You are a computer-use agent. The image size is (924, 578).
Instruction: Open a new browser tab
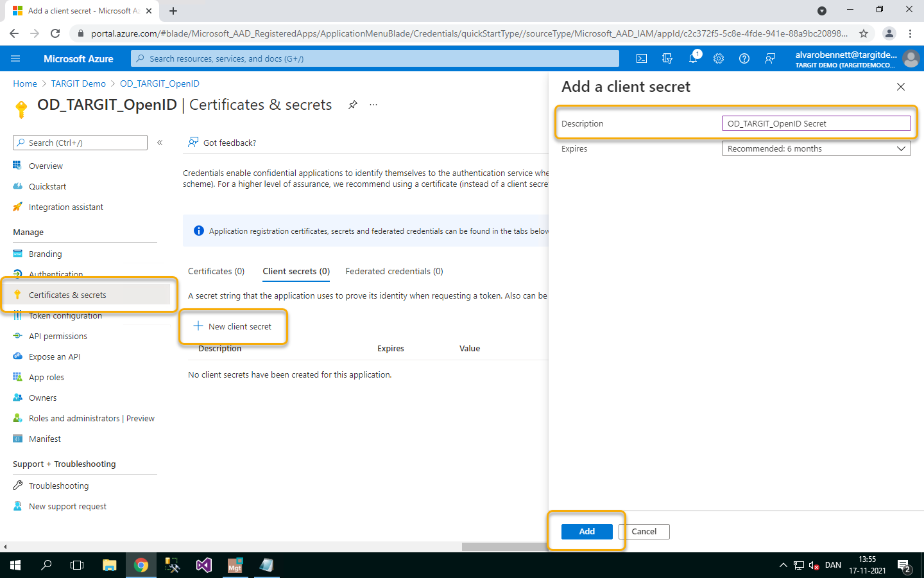coord(173,11)
